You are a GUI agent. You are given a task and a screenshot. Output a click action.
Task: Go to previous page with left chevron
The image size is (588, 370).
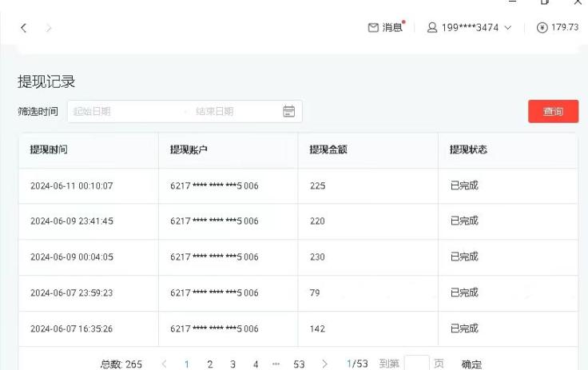[164, 364]
